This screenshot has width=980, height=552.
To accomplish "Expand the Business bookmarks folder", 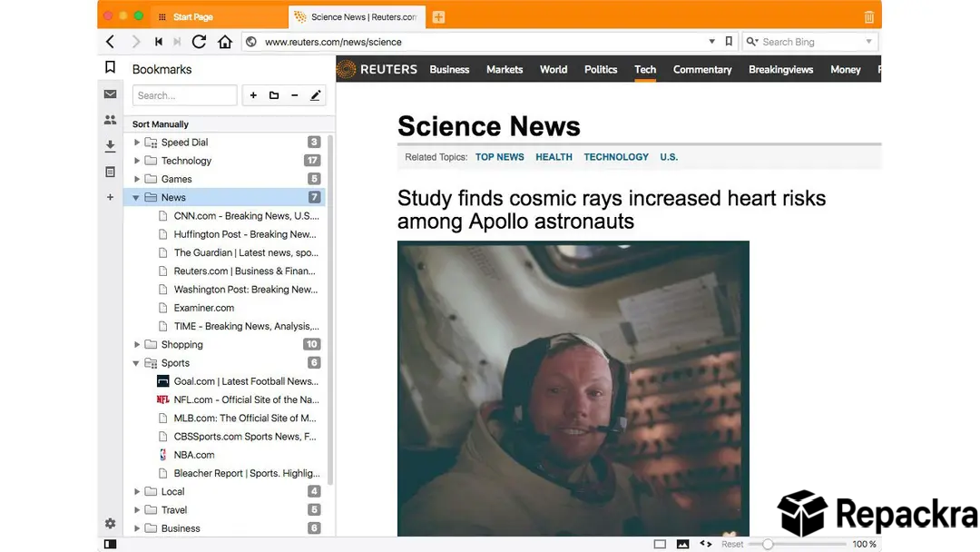I will pos(137,528).
